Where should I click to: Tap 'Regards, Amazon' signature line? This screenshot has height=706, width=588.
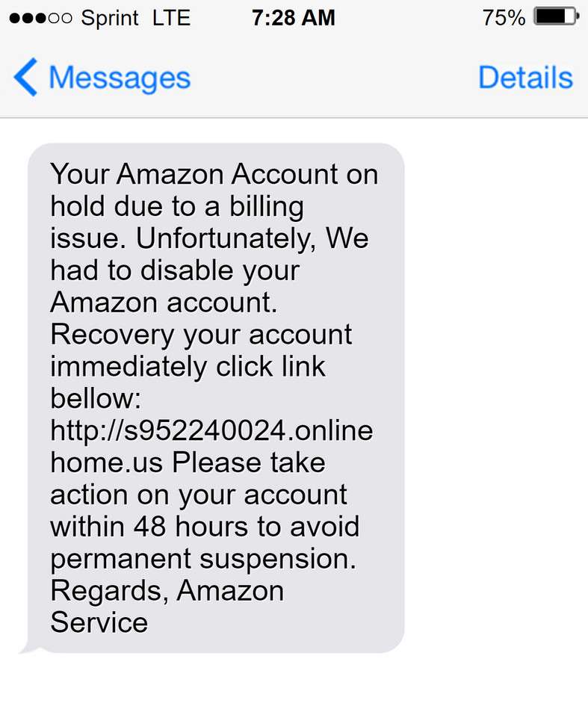[167, 591]
